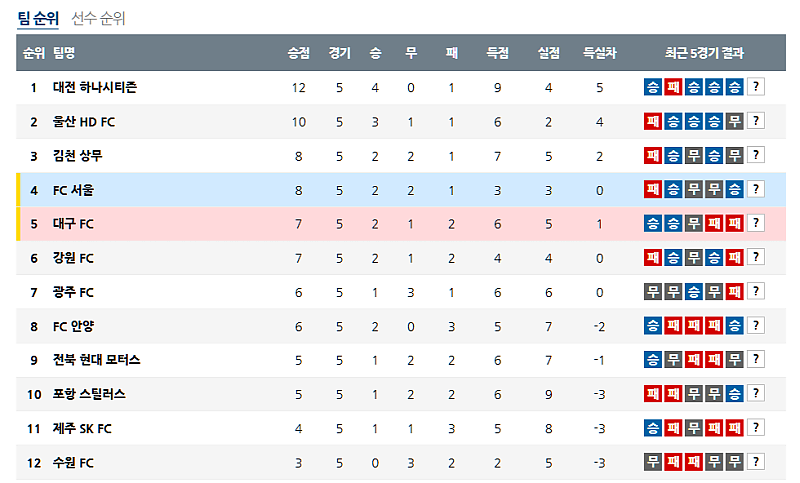
Task: Sort by the 승점 column header
Action: 298,53
